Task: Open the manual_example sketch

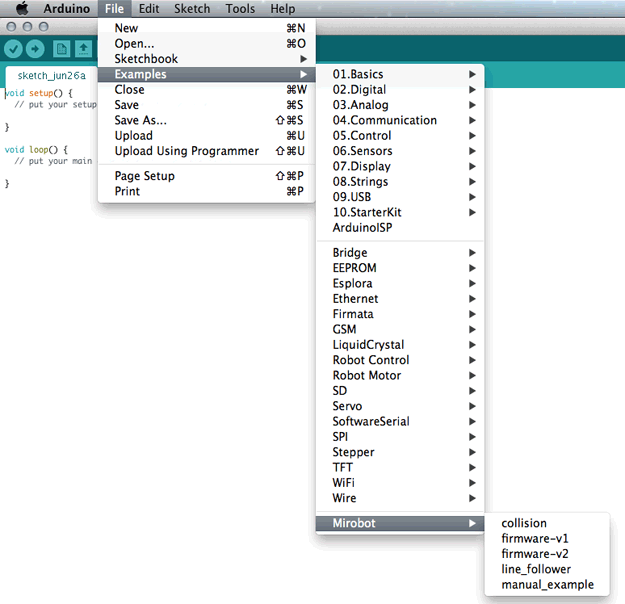Action: coord(547,584)
